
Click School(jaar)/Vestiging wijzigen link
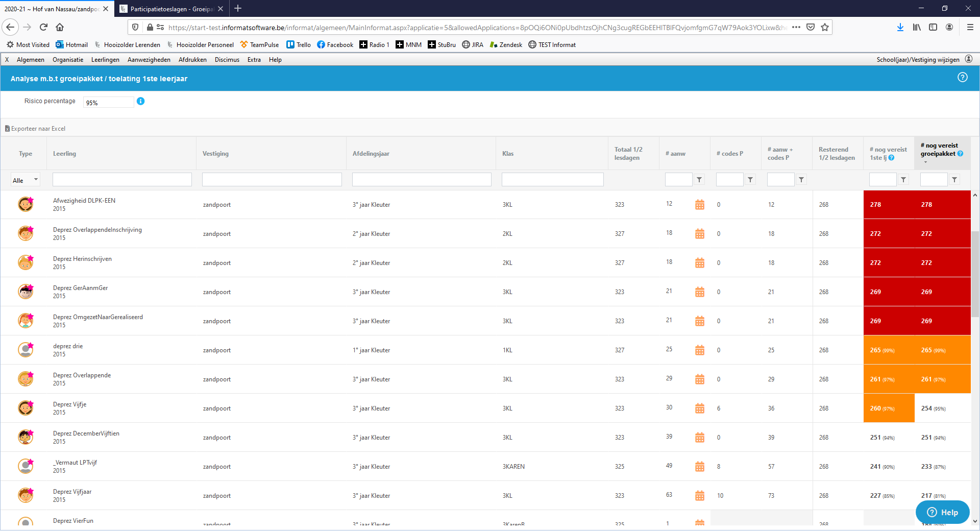pyautogui.click(x=918, y=60)
